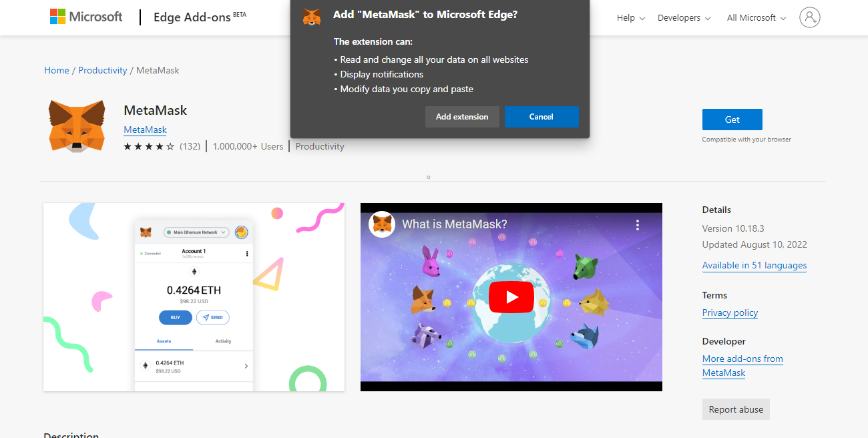Expand the Help dropdown menu
Screen dimensions: 868x438
tap(630, 18)
